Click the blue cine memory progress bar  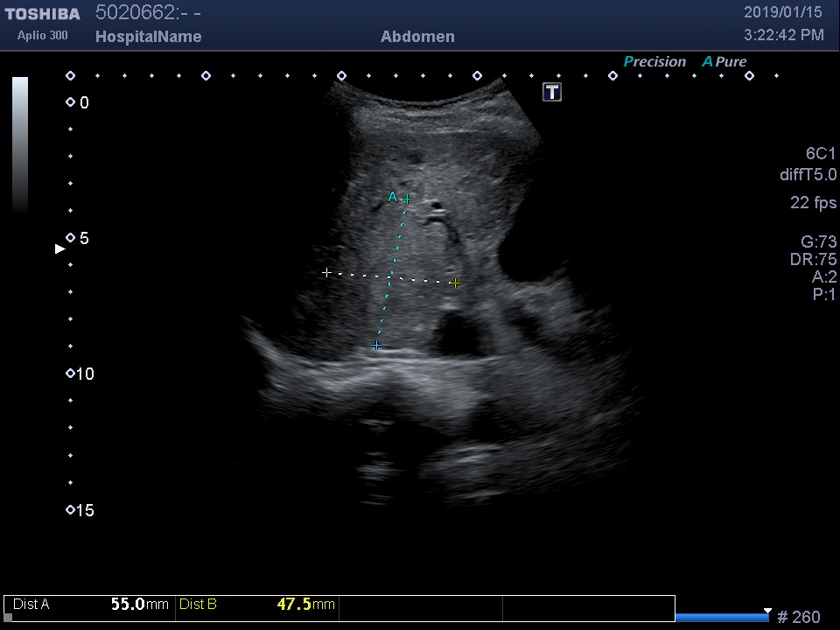point(721,617)
